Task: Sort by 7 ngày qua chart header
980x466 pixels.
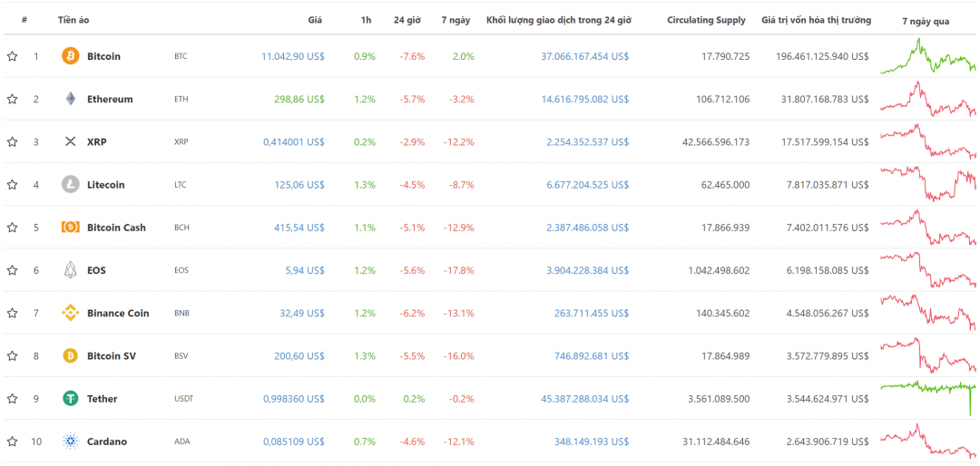Action: [926, 21]
